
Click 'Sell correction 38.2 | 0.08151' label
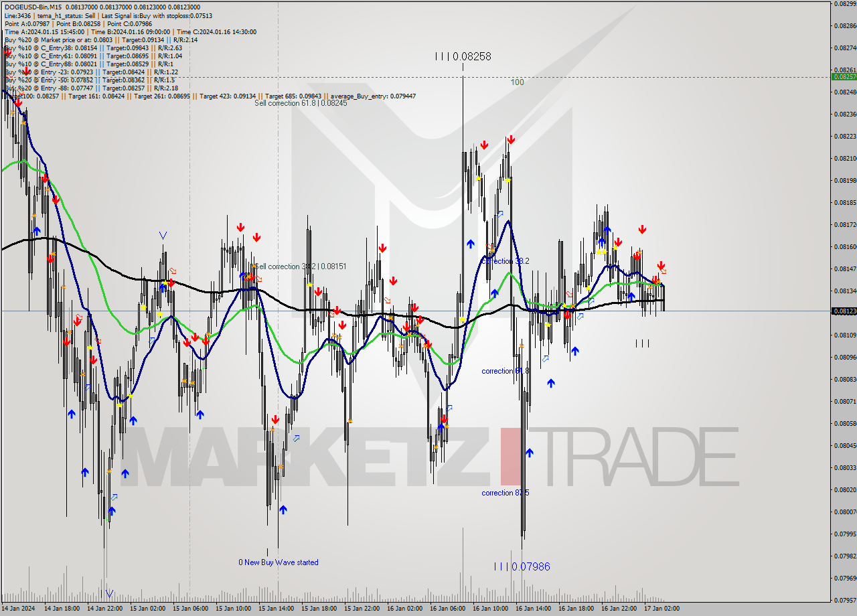(300, 266)
